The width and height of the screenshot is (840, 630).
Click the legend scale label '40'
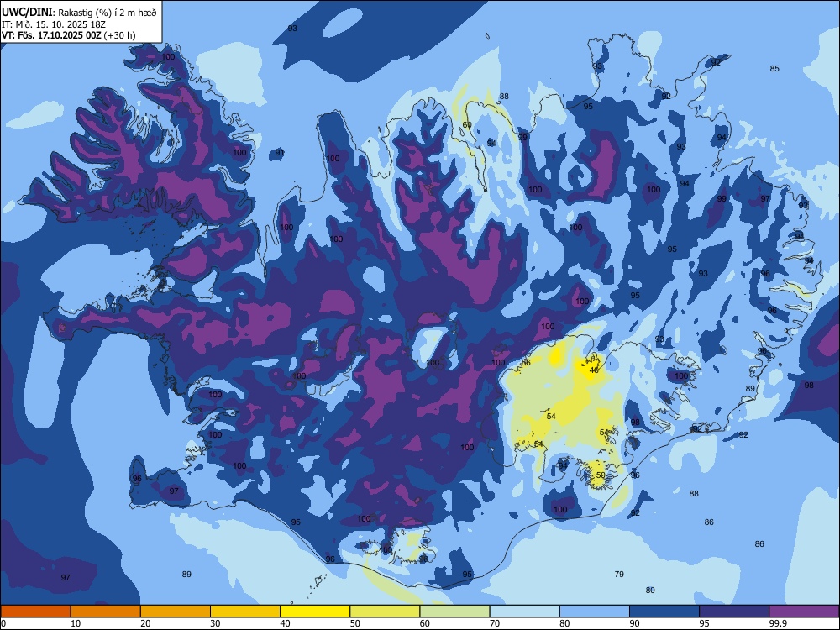coord(286,623)
